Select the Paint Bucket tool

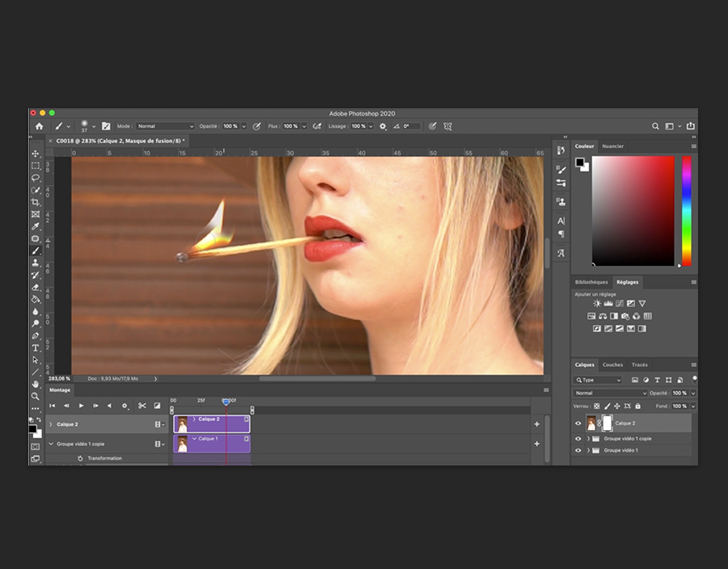click(36, 299)
